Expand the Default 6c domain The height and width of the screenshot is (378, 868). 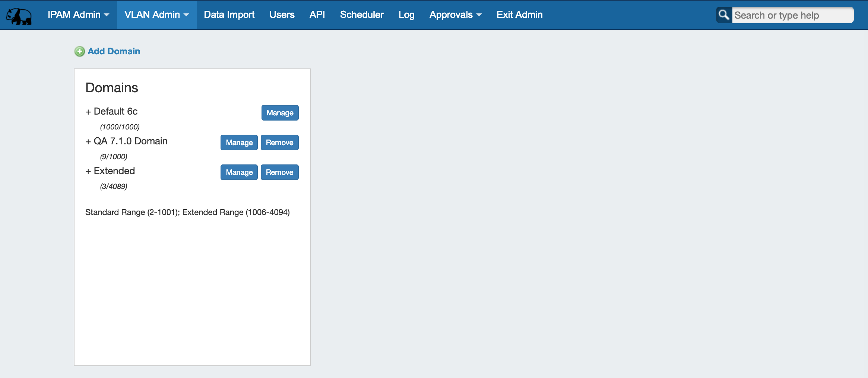tap(88, 112)
